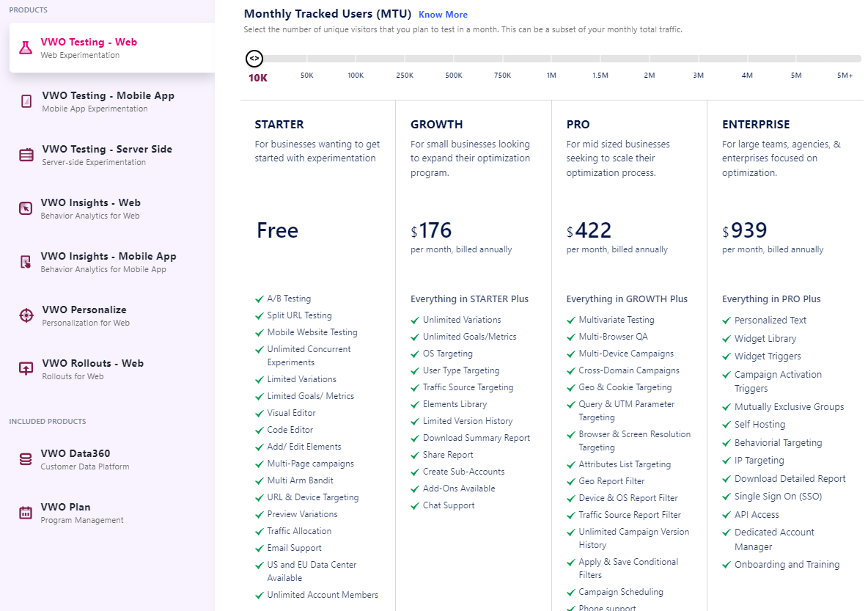This screenshot has height=611, width=868.
Task: Click the MTU slider handle at 10K
Action: [254, 58]
